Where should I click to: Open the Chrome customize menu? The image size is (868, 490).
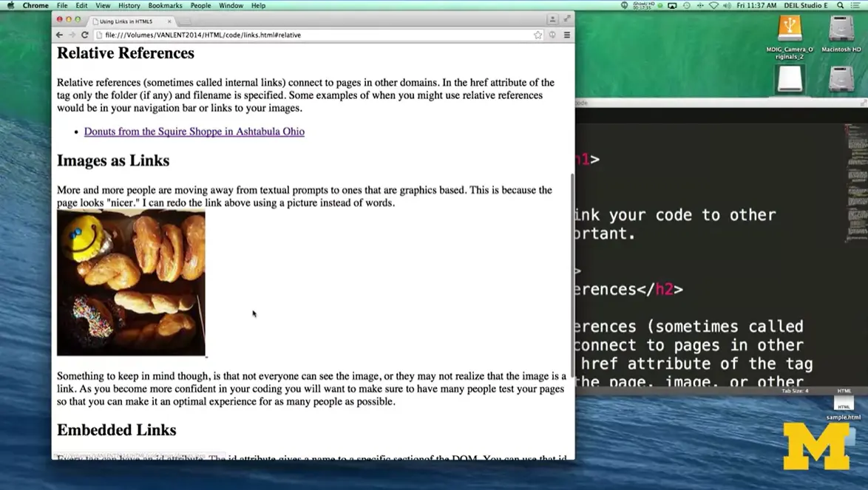point(566,34)
